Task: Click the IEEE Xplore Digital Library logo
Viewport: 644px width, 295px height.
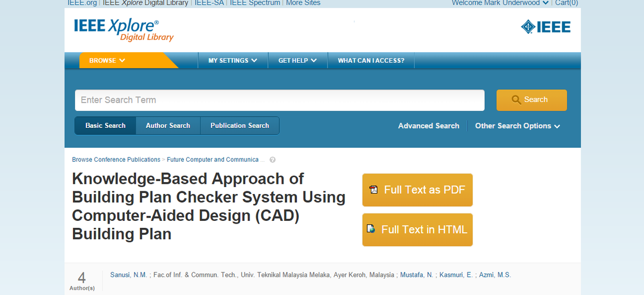Action: (x=123, y=30)
